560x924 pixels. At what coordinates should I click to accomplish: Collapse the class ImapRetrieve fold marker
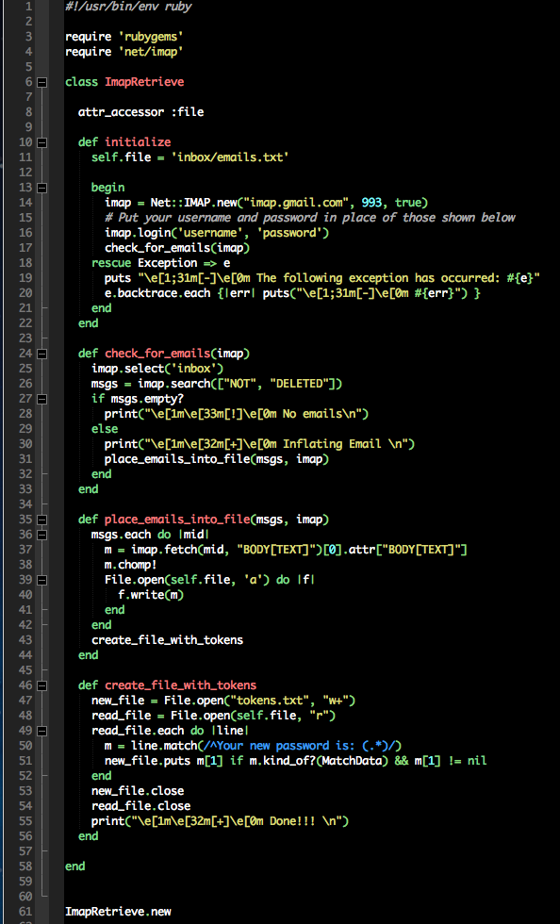pyautogui.click(x=41, y=82)
